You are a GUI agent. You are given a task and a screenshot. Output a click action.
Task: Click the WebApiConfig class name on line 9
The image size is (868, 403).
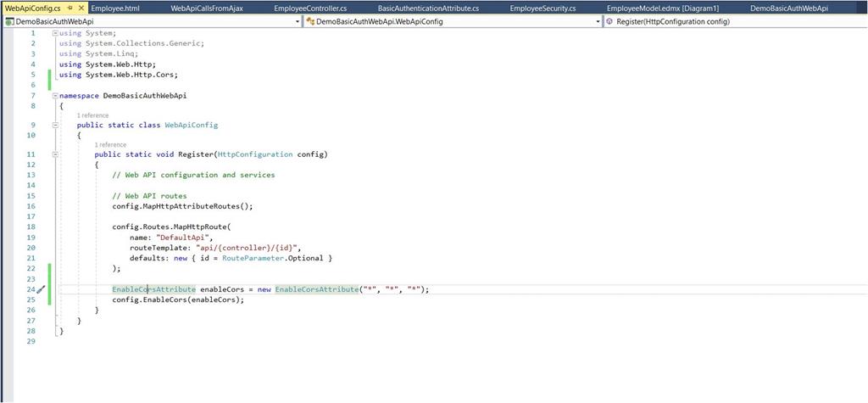(x=192, y=126)
